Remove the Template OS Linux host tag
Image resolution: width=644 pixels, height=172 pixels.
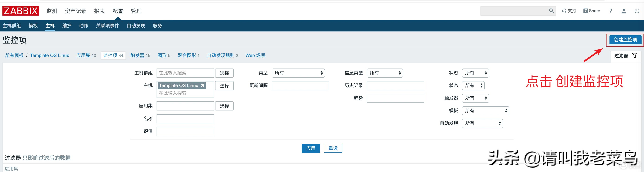click(203, 85)
